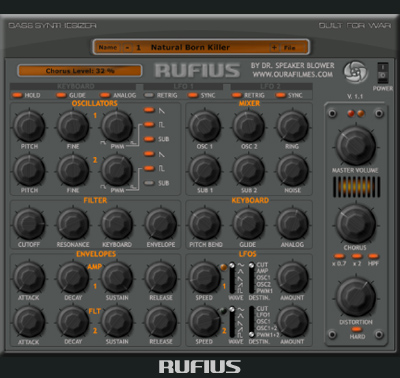The width and height of the screenshot is (400, 378).
Task: Click the swirl logo icon
Action: (x=355, y=71)
